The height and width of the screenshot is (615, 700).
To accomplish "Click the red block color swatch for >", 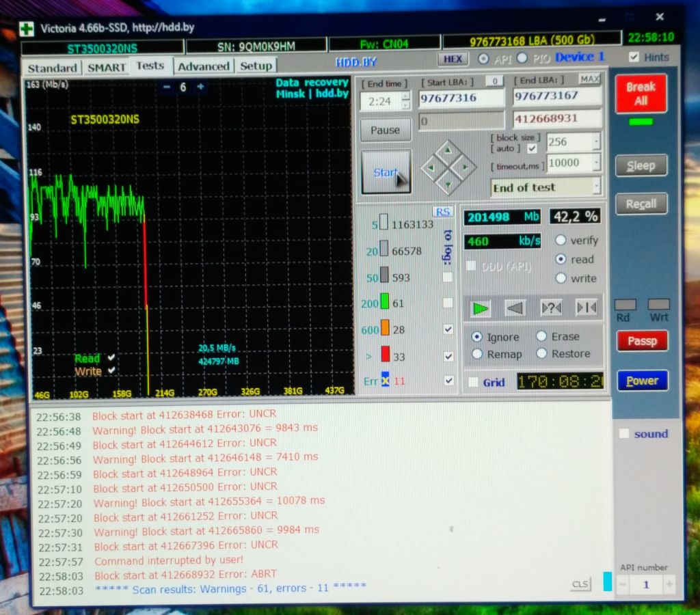I will [386, 354].
